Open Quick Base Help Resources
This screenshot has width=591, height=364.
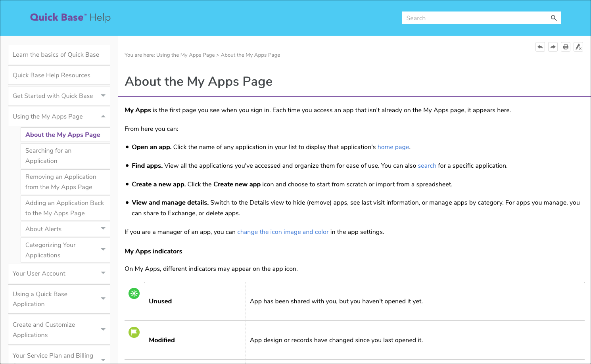coord(59,75)
